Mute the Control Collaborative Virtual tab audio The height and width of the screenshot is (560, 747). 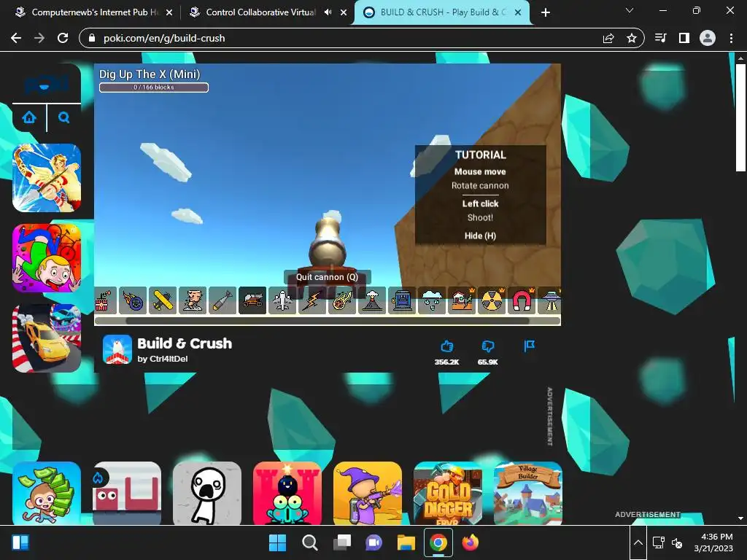tap(328, 12)
